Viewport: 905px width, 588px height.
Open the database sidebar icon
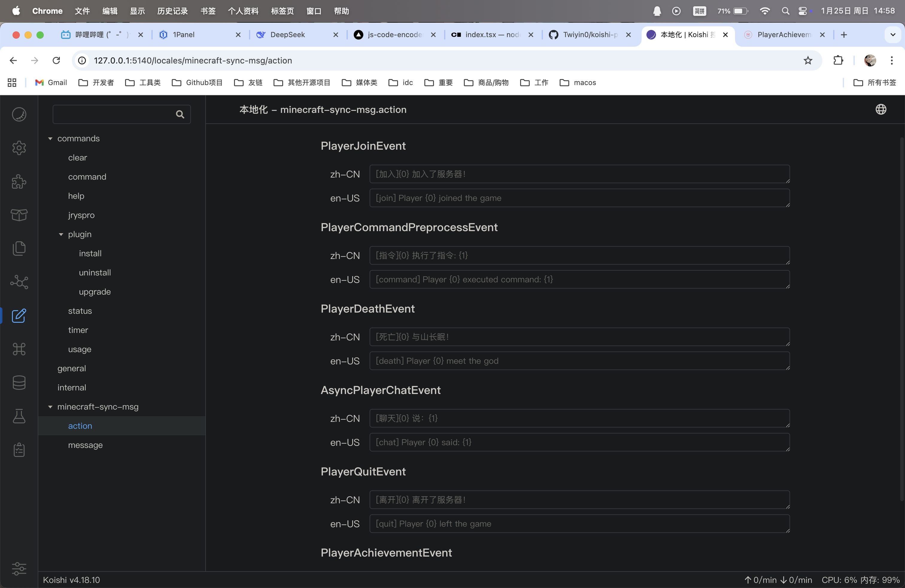19,383
